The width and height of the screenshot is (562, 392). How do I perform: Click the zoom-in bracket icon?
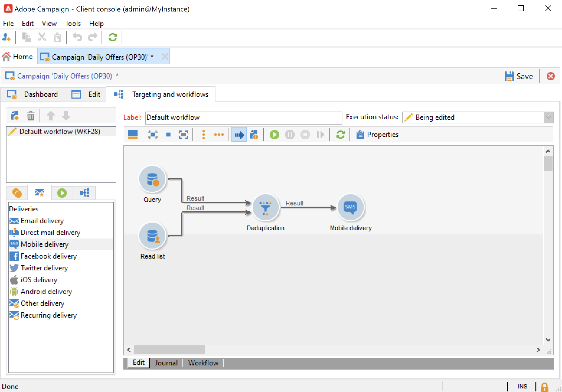tap(183, 135)
